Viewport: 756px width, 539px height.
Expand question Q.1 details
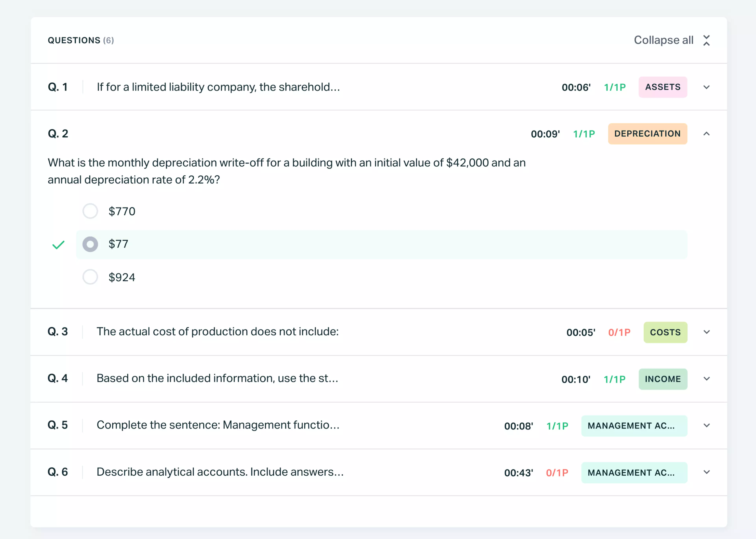tap(707, 87)
